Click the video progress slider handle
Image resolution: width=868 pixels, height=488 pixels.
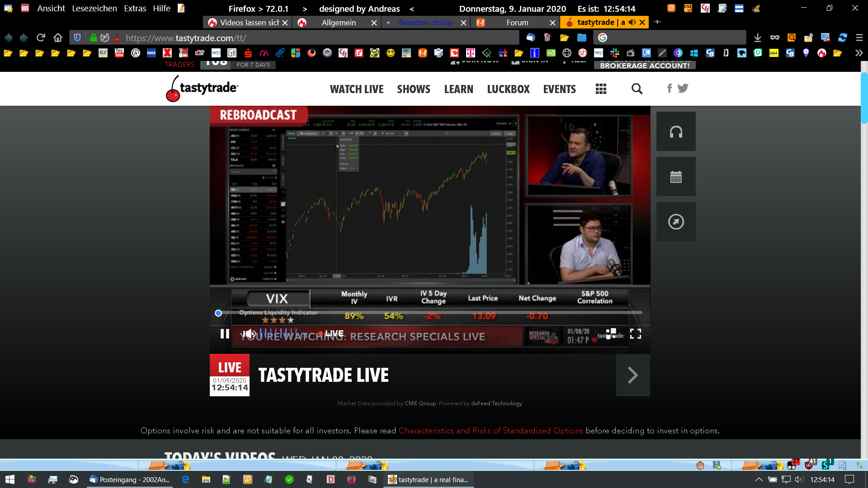pyautogui.click(x=218, y=313)
